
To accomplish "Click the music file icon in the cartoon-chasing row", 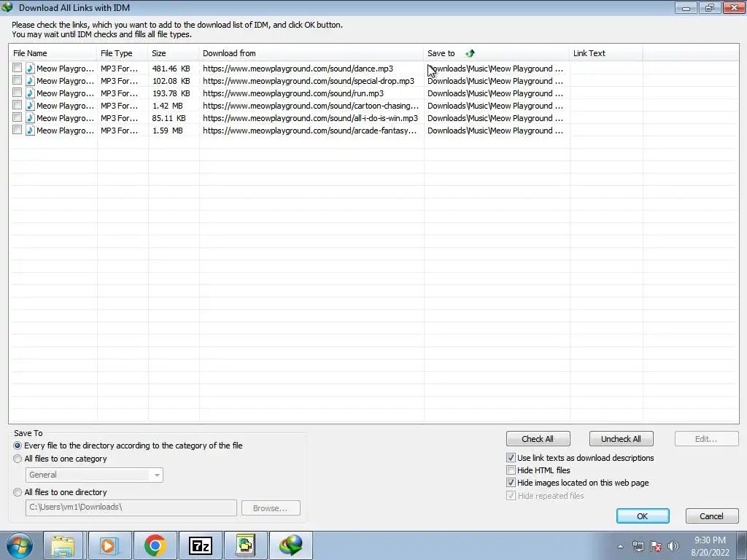I will click(x=30, y=105).
